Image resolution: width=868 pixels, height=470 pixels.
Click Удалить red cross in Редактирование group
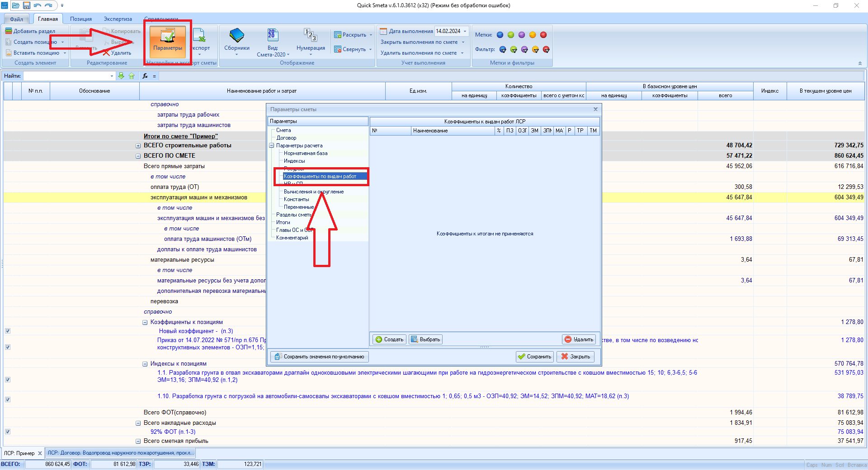click(106, 53)
